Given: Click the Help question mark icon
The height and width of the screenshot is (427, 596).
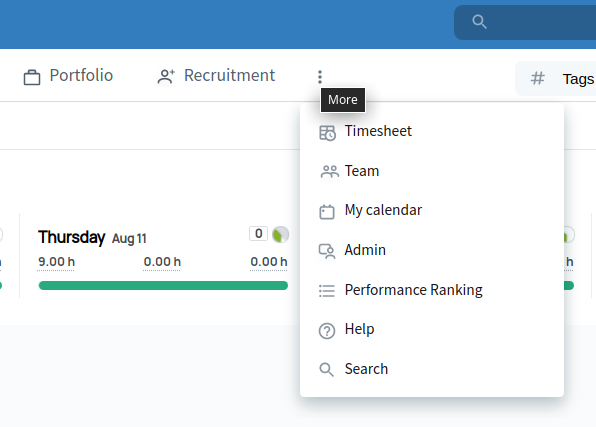Looking at the screenshot, I should point(327,331).
